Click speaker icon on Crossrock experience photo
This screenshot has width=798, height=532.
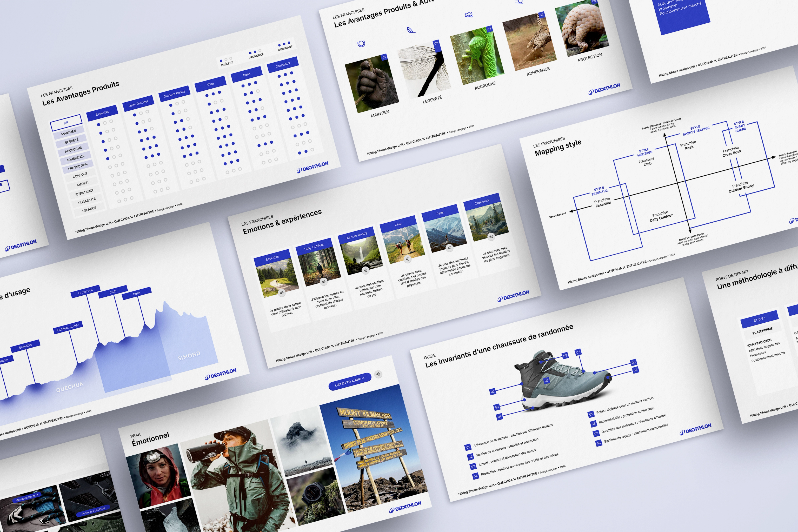pos(491,236)
